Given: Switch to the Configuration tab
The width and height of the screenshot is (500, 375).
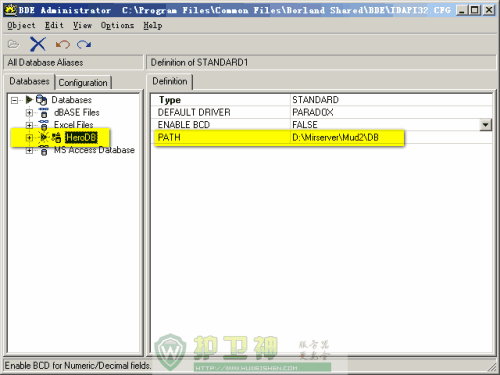Looking at the screenshot, I should pyautogui.click(x=83, y=83).
